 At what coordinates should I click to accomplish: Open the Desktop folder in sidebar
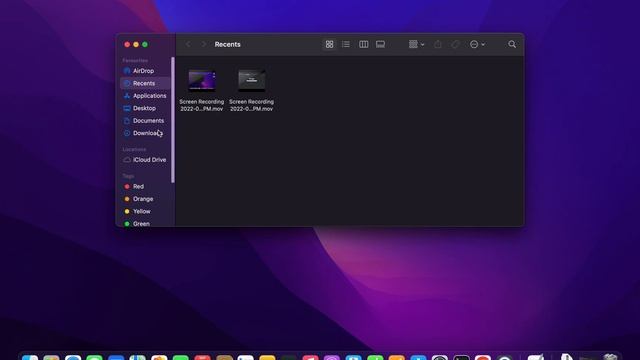145,108
